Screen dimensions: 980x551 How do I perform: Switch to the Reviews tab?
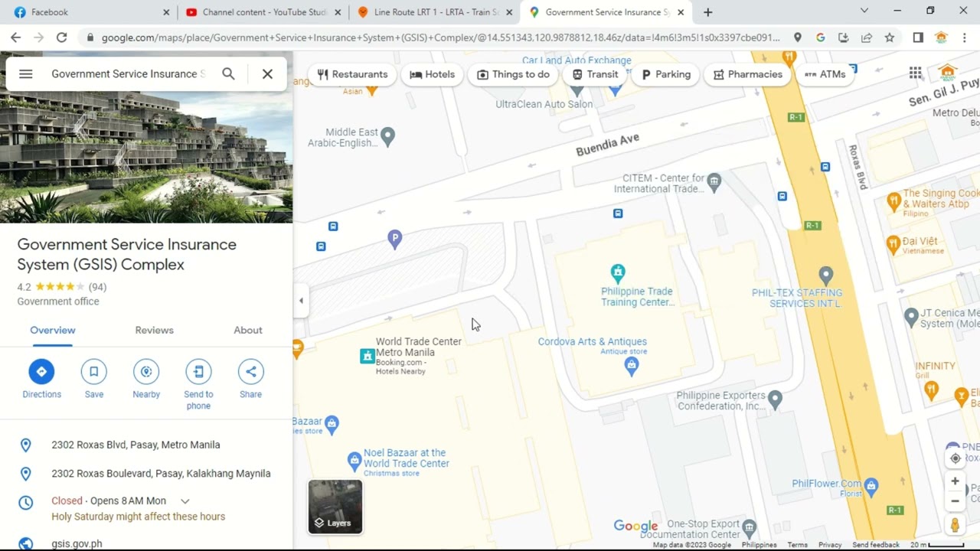(155, 331)
